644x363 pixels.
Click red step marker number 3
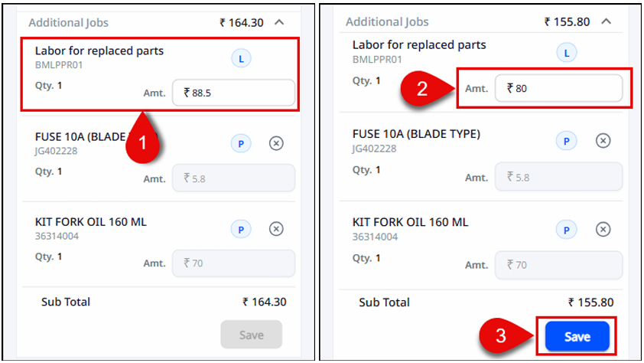point(502,335)
